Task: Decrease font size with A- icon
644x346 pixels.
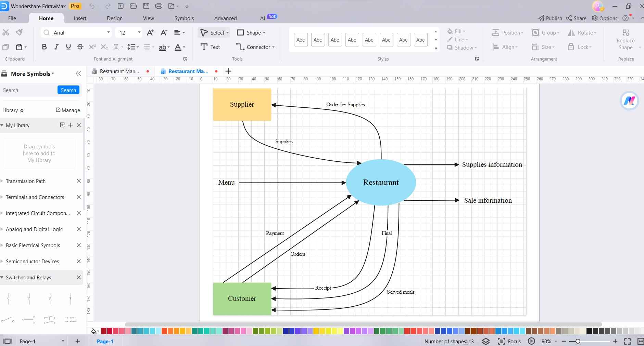Action: pos(164,32)
